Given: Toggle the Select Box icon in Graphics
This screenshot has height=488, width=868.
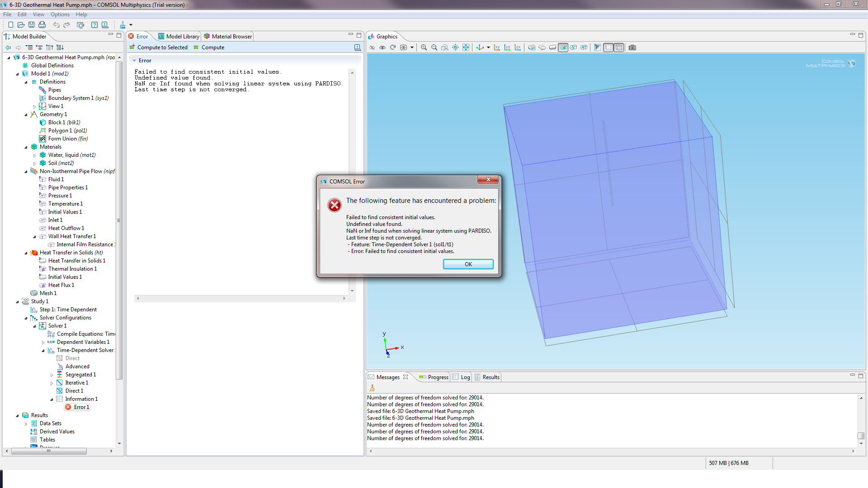Looking at the screenshot, I should click(532, 47).
